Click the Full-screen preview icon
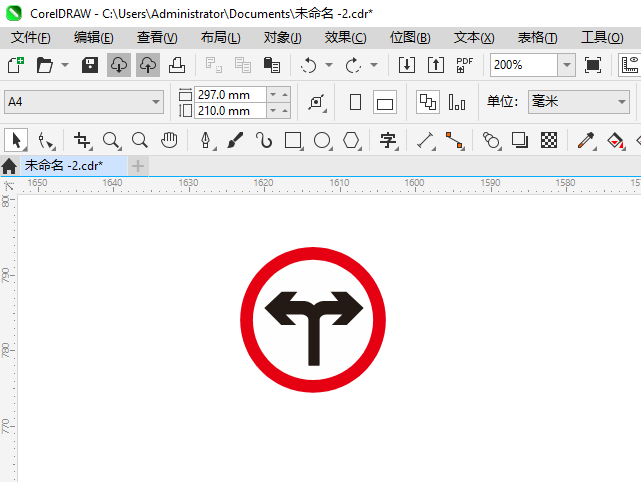This screenshot has height=482, width=641. pyautogui.click(x=593, y=65)
